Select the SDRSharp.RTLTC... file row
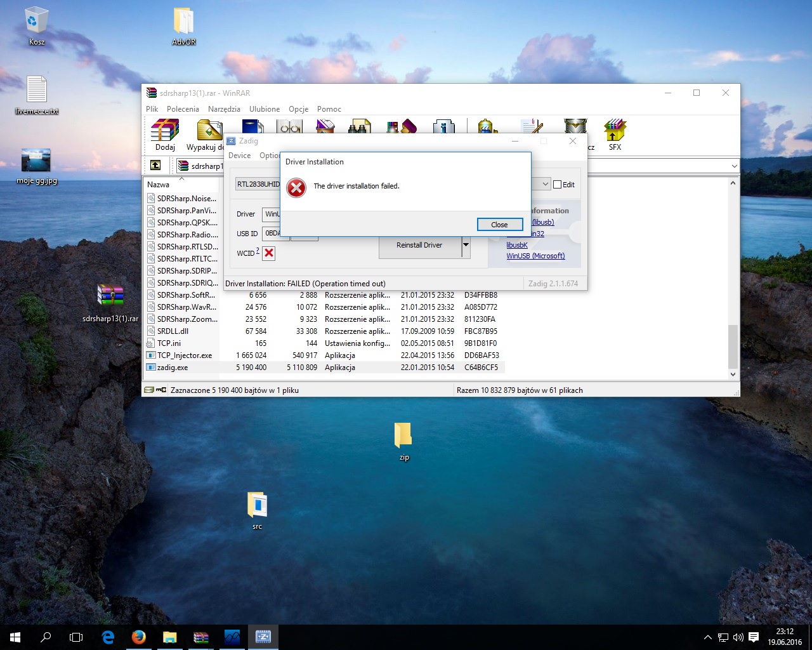Screen dimensions: 812x650 [183, 259]
